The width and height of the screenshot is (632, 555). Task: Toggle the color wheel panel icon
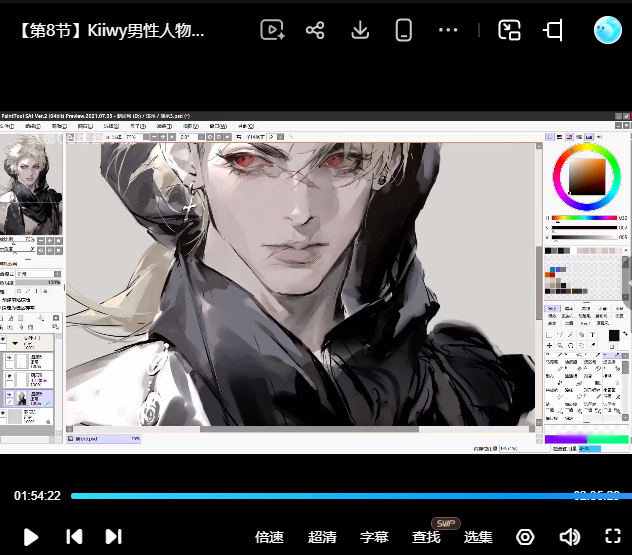[550, 137]
